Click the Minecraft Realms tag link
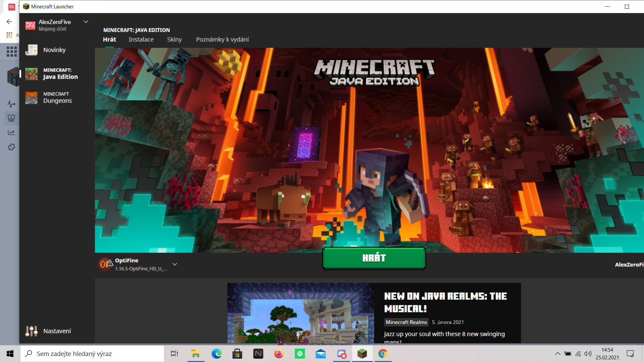The width and height of the screenshot is (644, 362). 406,322
